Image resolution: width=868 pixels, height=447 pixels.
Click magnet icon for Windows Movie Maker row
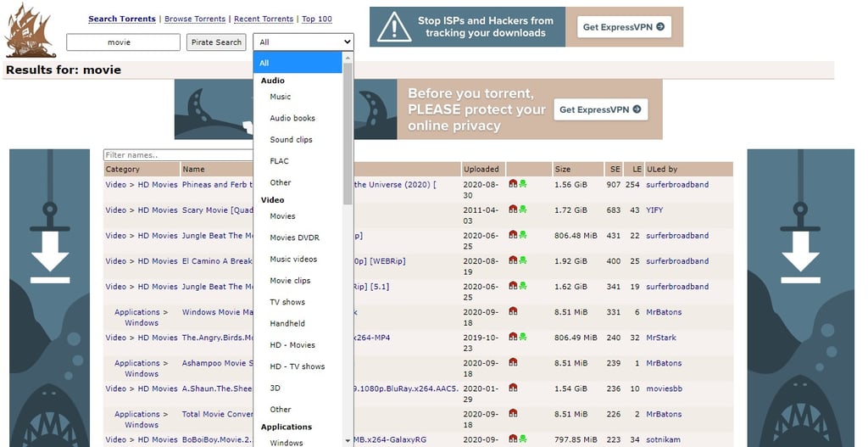[x=513, y=311]
